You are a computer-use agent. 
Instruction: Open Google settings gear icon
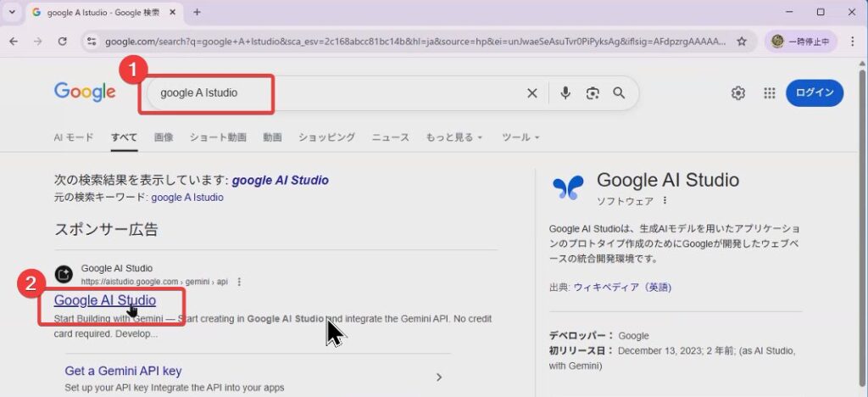click(738, 93)
